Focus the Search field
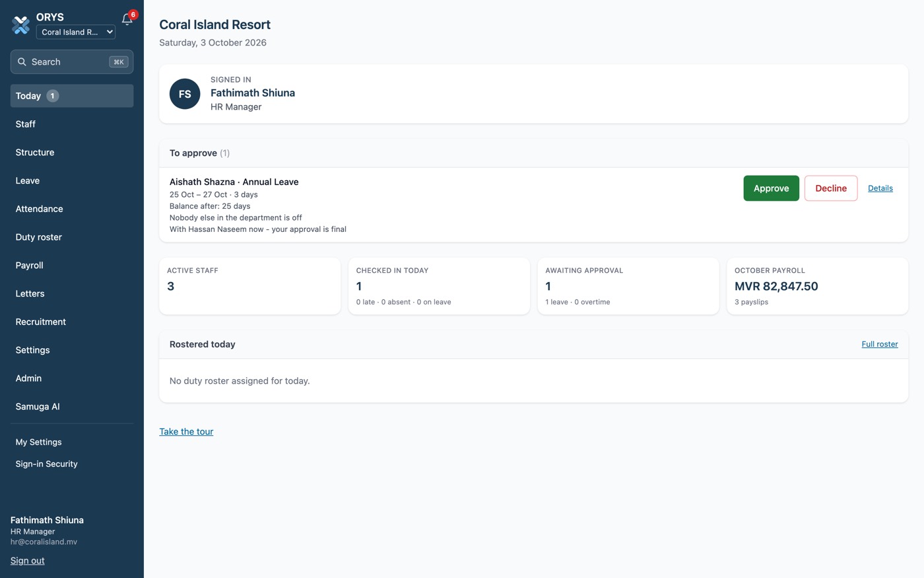Viewport: 924px width, 578px height. [x=72, y=62]
